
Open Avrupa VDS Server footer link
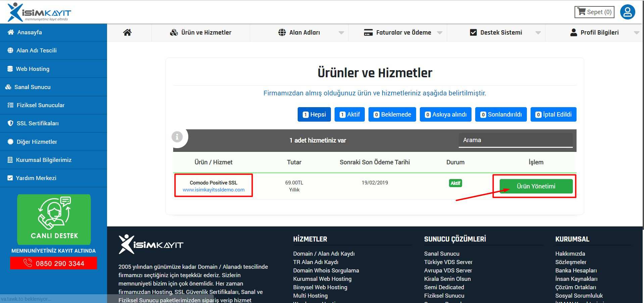tap(448, 270)
